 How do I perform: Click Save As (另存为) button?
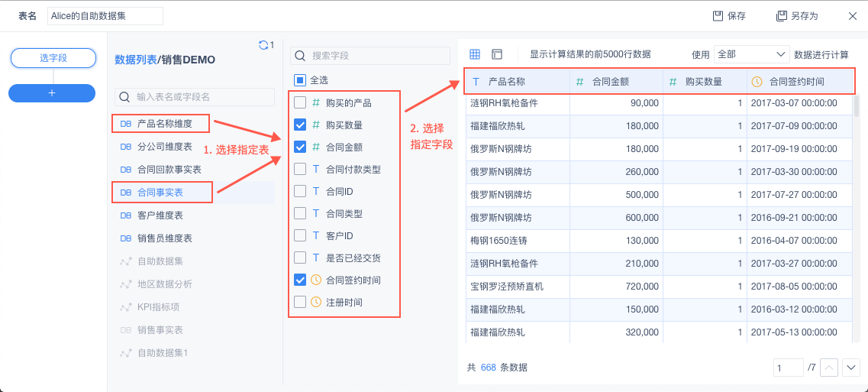(797, 16)
